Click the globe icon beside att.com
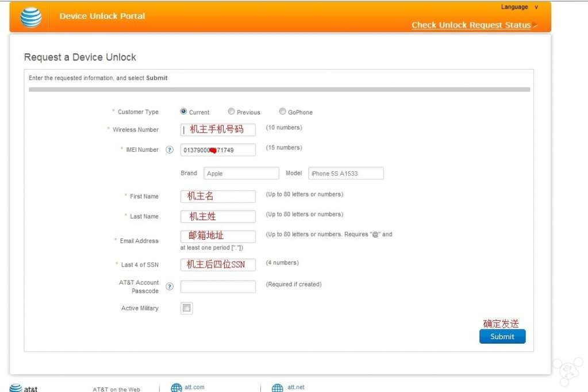 click(x=176, y=386)
